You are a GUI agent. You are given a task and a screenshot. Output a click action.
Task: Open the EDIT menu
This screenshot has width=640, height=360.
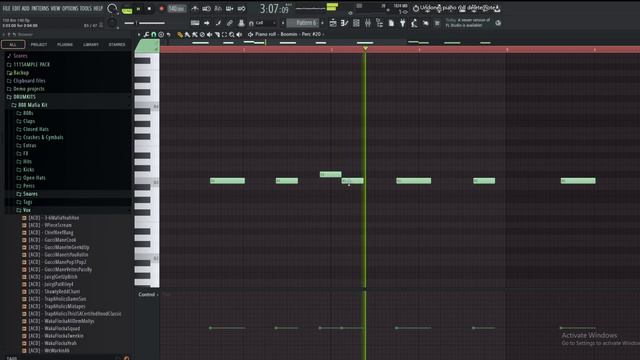click(16, 8)
